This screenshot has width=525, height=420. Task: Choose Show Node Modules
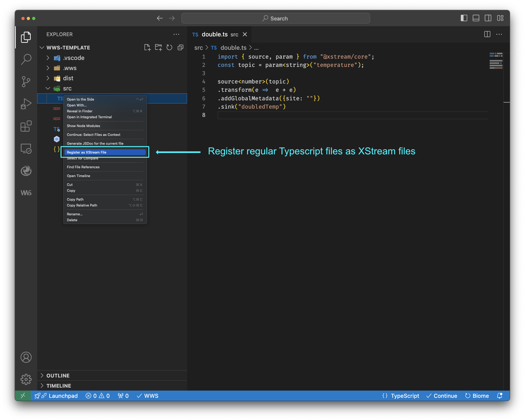pyautogui.click(x=105, y=126)
